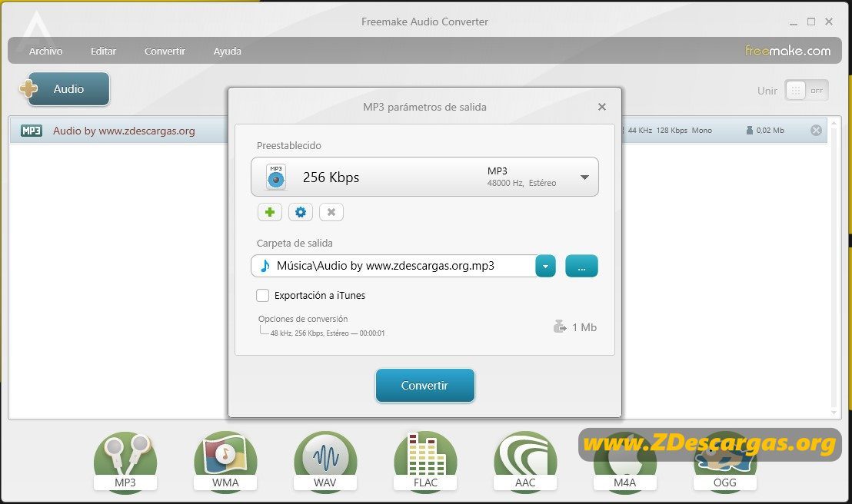Click the music note icon in output path
Screen dimensions: 852x504
coord(265,266)
